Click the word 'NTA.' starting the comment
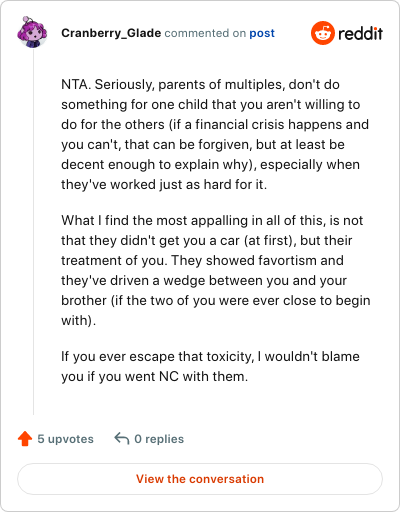Image resolution: width=400 pixels, height=512 pixels. (x=76, y=84)
